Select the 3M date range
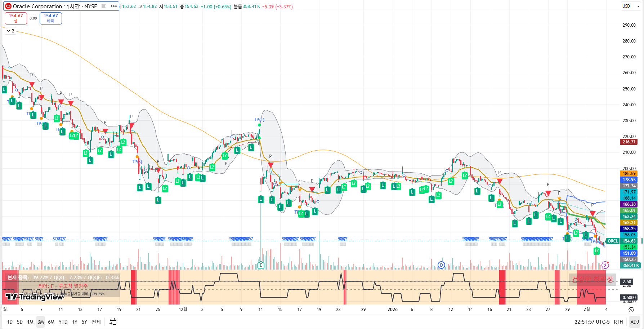Image resolution: width=644 pixels, height=329 pixels. coord(41,322)
